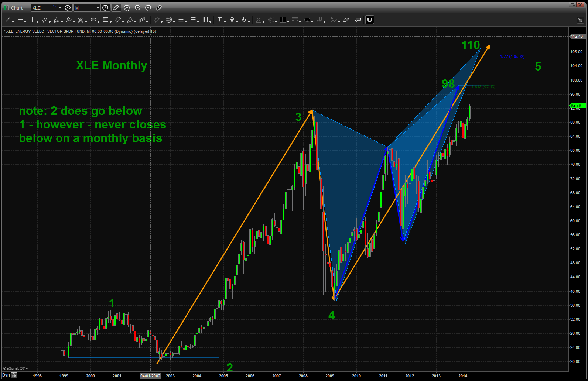Open the M interval dropdown
The image size is (588, 381).
point(98,8)
